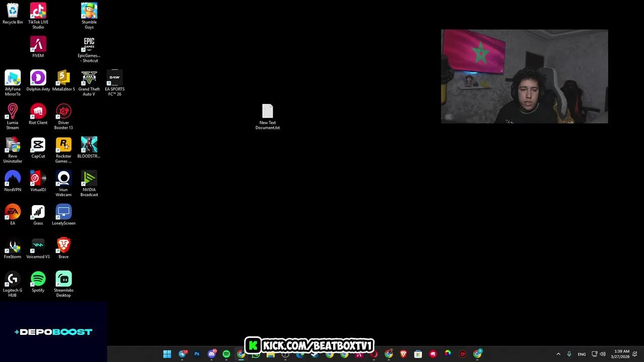This screenshot has width=644, height=362.
Task: Open the Windows Start menu
Action: click(167, 354)
